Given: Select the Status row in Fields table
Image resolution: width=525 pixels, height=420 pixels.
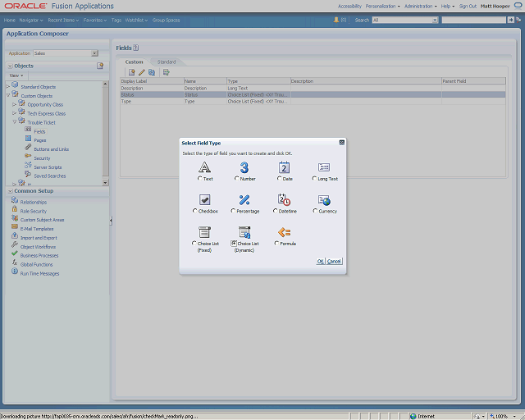Looking at the screenshot, I should click(x=313, y=95).
